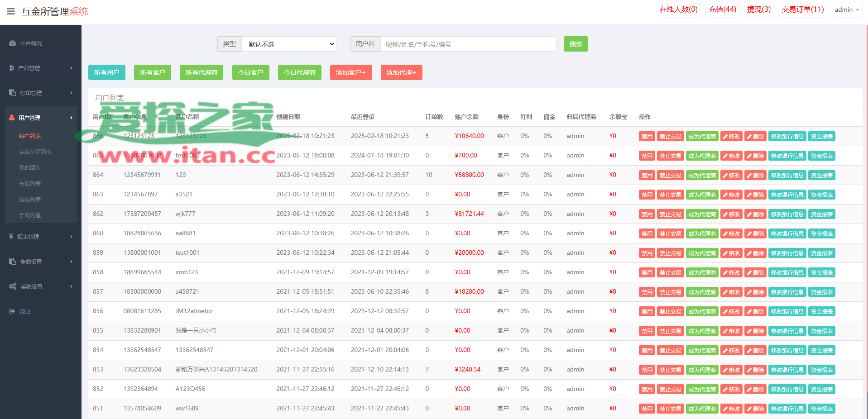Viewport: 868px width, 419px height.
Task: Filter by 今日代理商 button
Action: [299, 72]
